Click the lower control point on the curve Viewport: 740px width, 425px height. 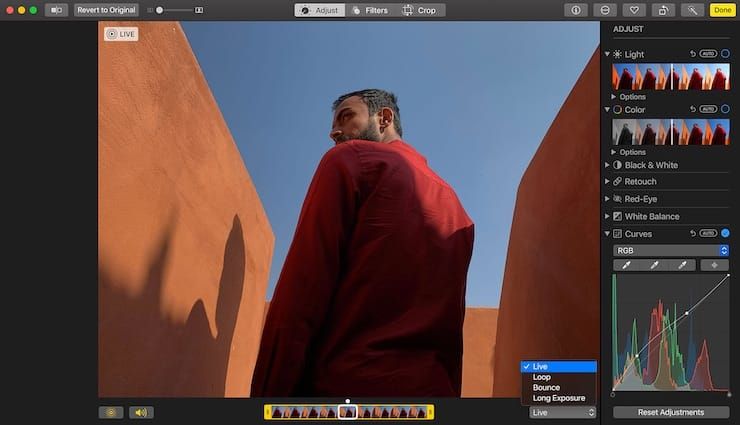pyautogui.click(x=637, y=356)
